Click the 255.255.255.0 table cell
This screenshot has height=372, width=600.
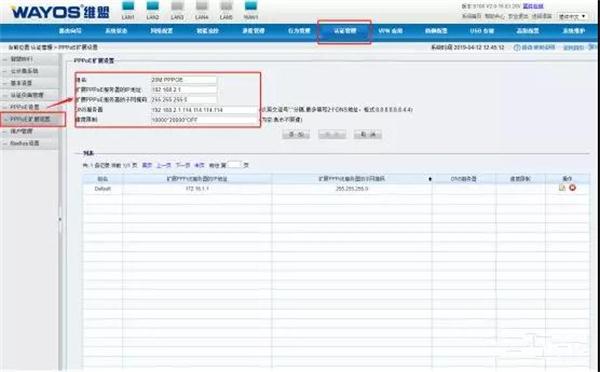point(352,189)
